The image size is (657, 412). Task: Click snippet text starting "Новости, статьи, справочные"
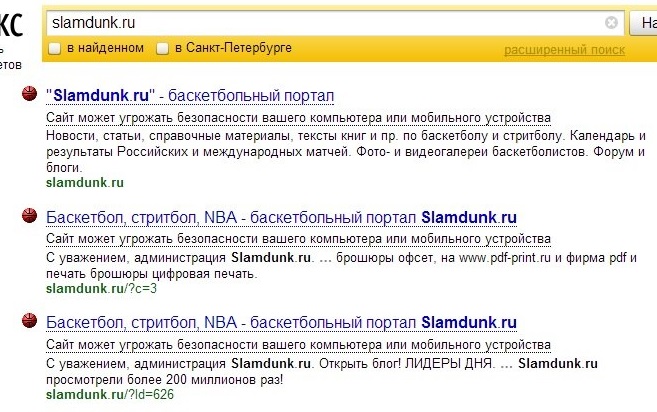346,151
